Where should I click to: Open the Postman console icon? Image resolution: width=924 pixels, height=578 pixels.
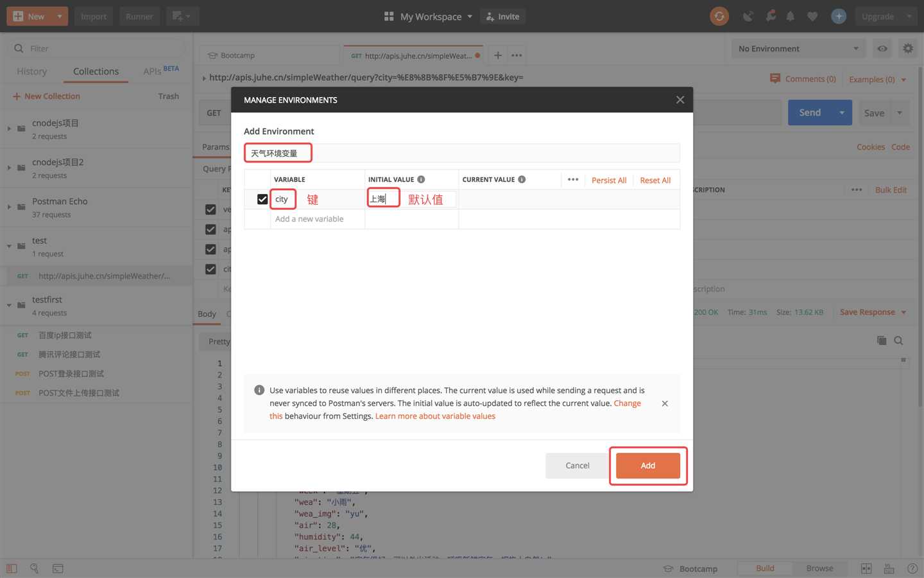pyautogui.click(x=58, y=568)
